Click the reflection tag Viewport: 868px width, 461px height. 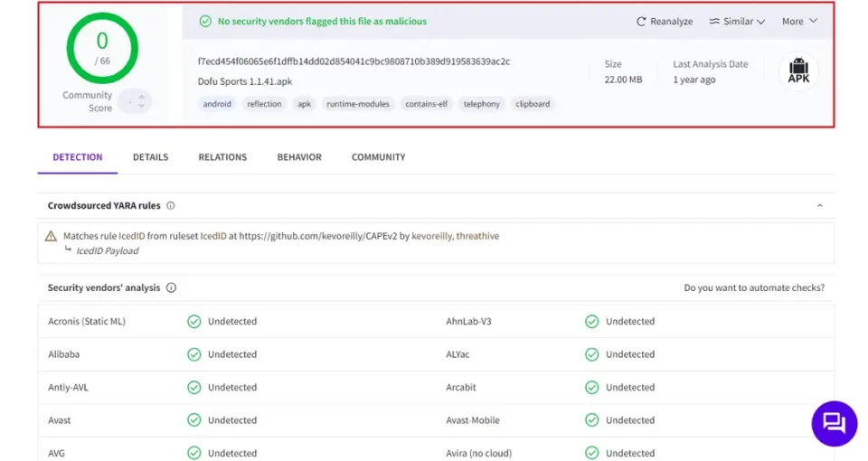pyautogui.click(x=264, y=104)
